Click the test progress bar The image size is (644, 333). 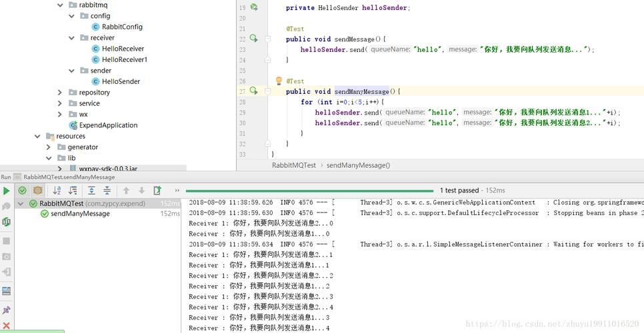310,190
